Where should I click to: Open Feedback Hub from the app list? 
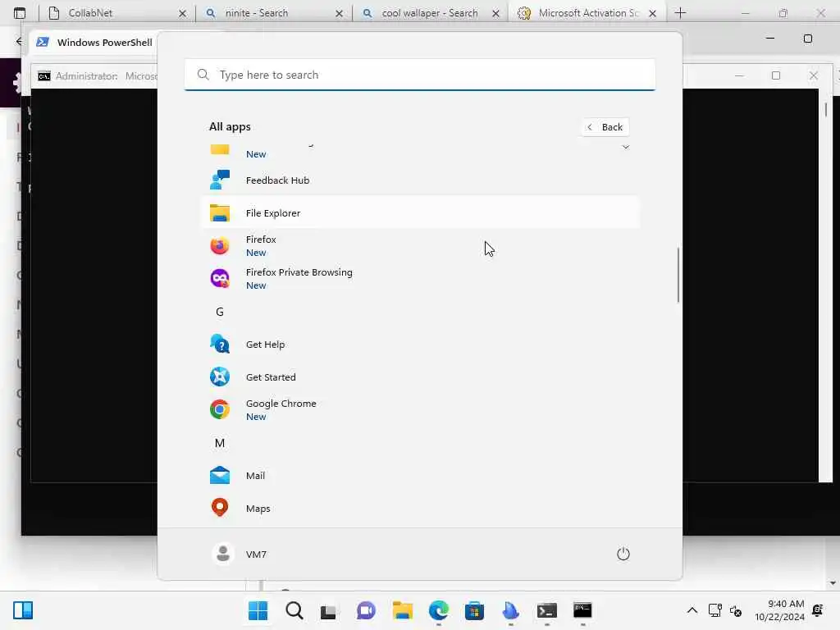coord(420,180)
